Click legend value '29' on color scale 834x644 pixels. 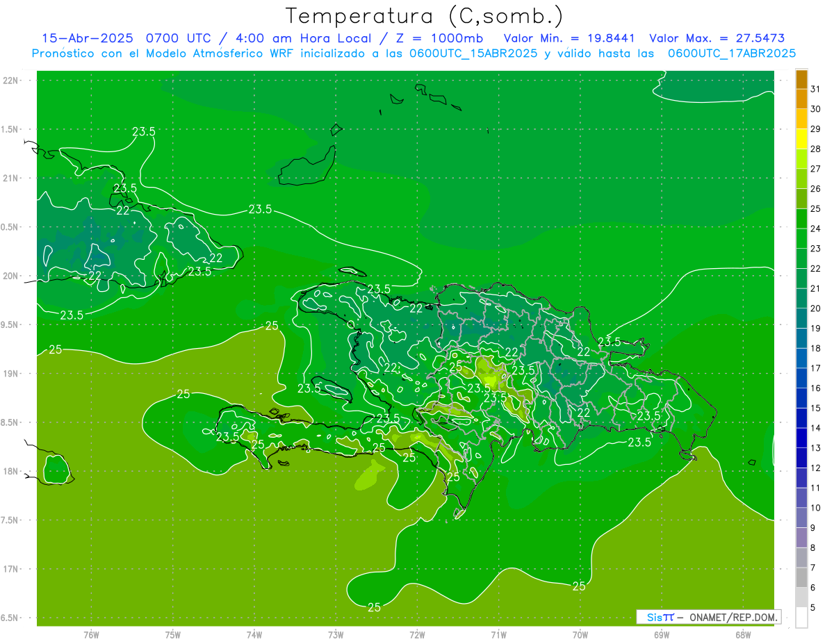[815, 129]
